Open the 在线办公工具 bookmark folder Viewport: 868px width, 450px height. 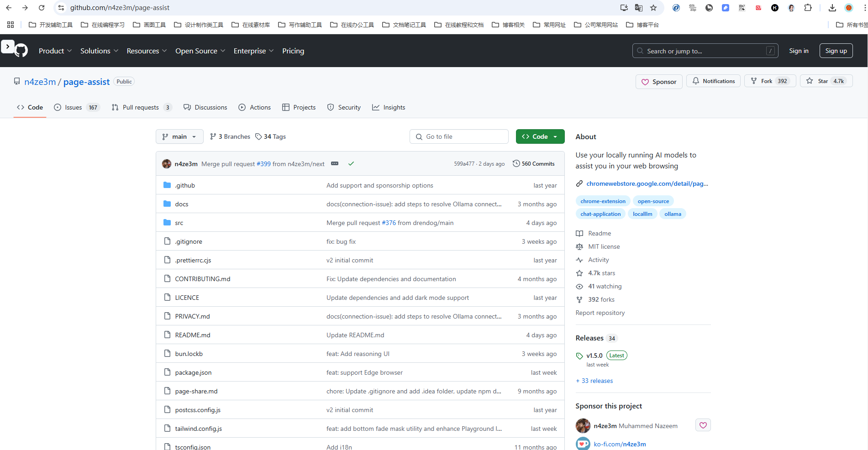352,25
